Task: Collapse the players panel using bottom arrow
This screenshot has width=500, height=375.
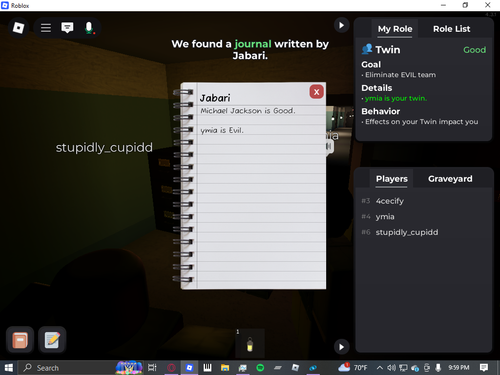Action: 341,347
